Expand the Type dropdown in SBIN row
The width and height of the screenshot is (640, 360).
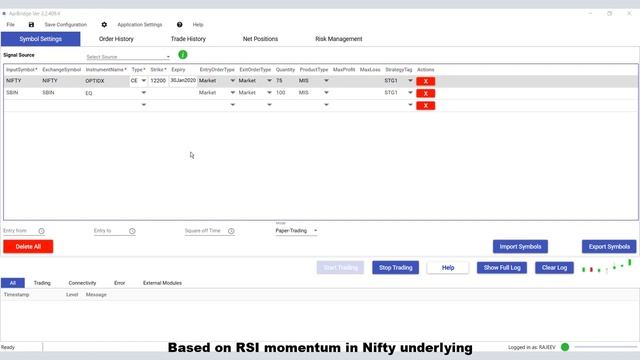point(143,93)
